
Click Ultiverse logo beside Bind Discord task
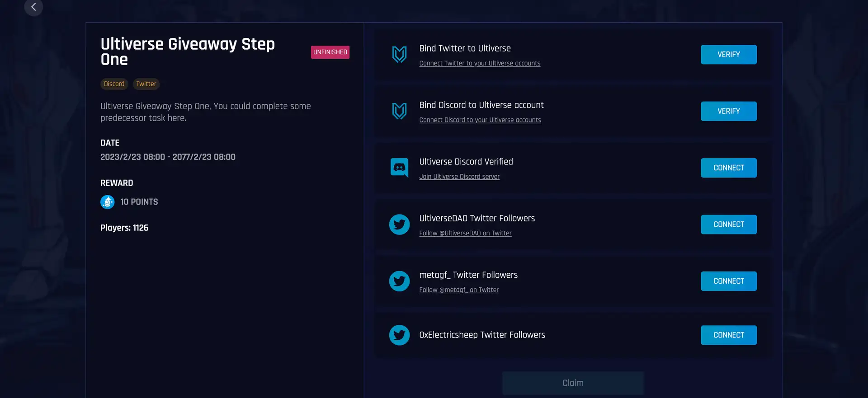pyautogui.click(x=399, y=111)
